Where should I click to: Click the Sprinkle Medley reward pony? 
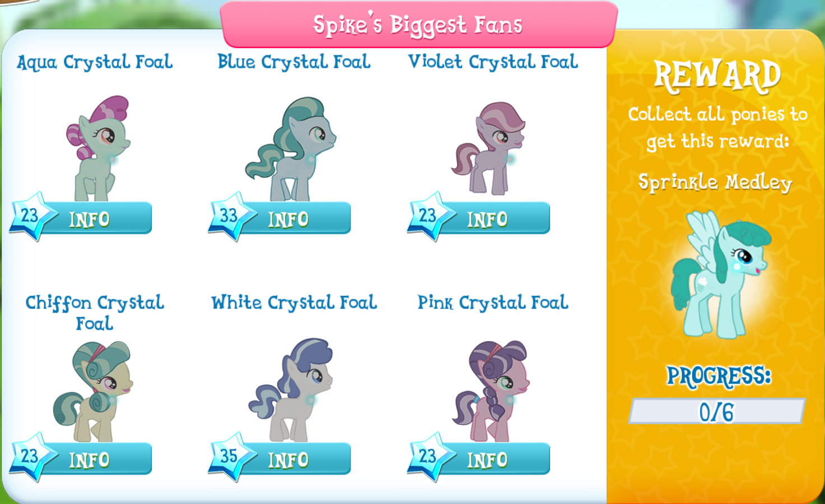pyautogui.click(x=719, y=274)
